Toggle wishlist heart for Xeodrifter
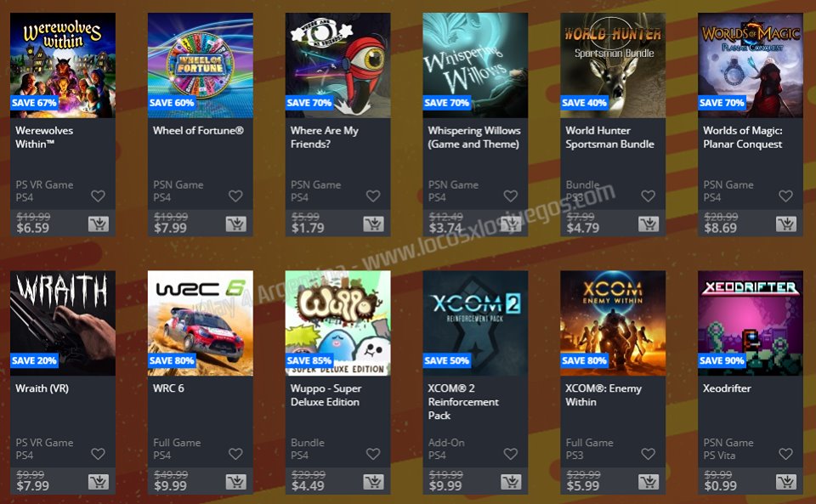This screenshot has height=504, width=816. tap(785, 454)
